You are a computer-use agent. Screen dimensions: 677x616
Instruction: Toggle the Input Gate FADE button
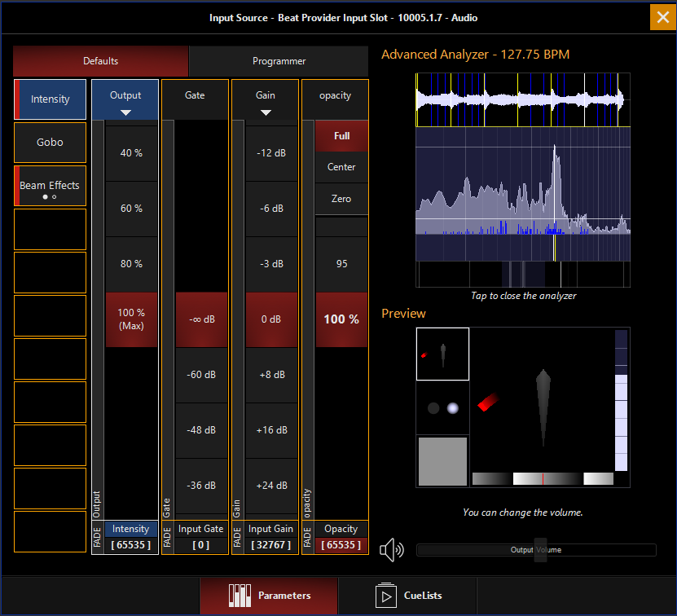[x=167, y=538]
